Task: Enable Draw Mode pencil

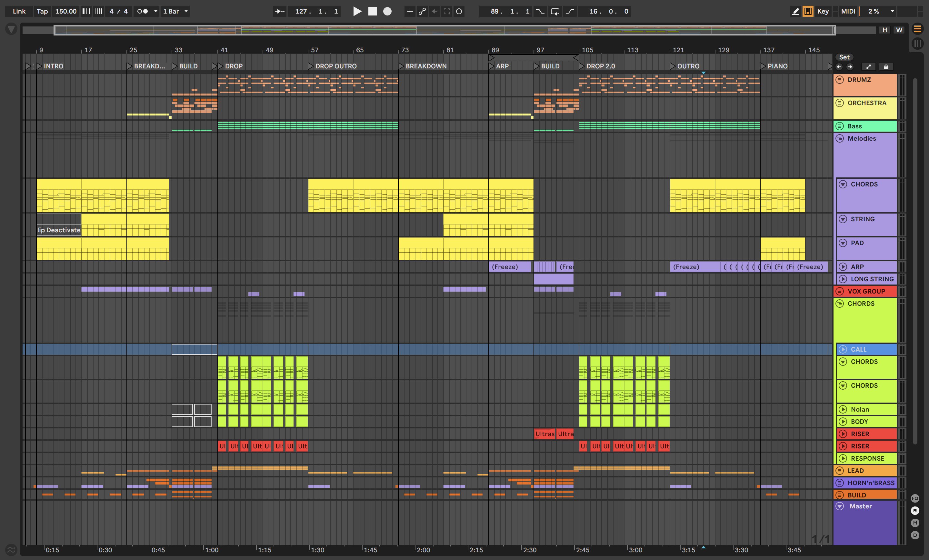Action: pyautogui.click(x=795, y=11)
